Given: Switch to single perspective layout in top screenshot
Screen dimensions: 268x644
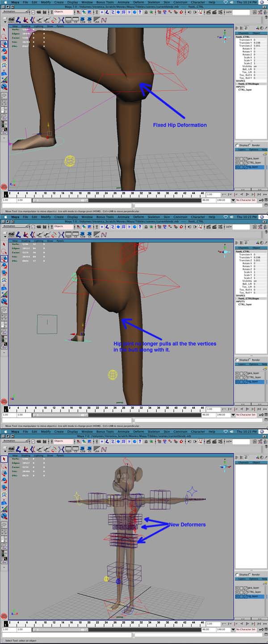Looking at the screenshot, I should 4,96.
